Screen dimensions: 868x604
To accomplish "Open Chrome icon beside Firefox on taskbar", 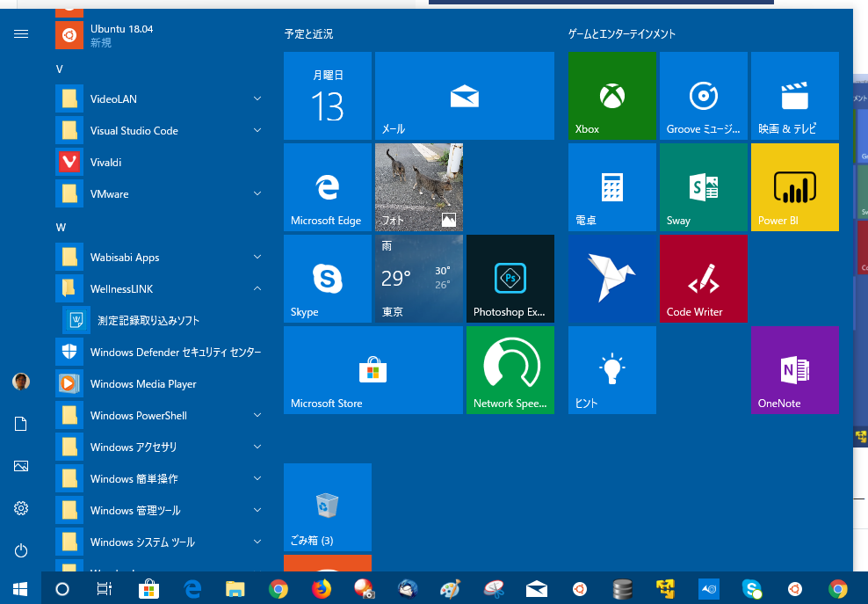I will (278, 589).
